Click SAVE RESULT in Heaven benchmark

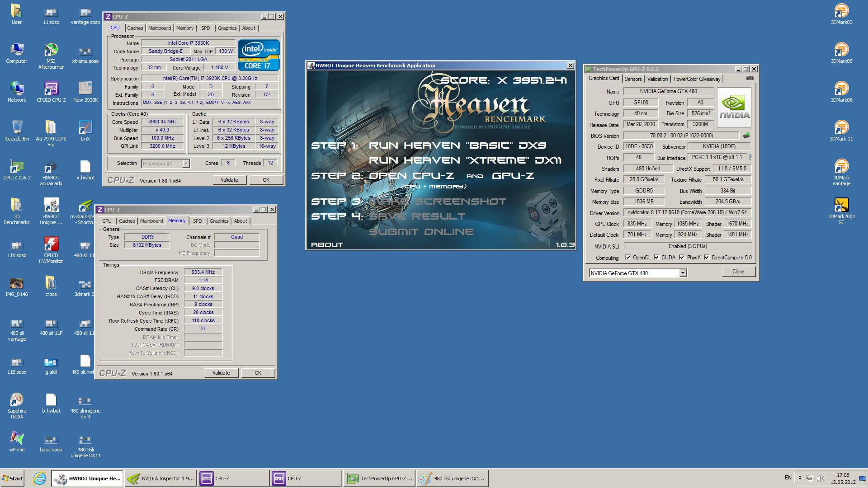coord(417,216)
